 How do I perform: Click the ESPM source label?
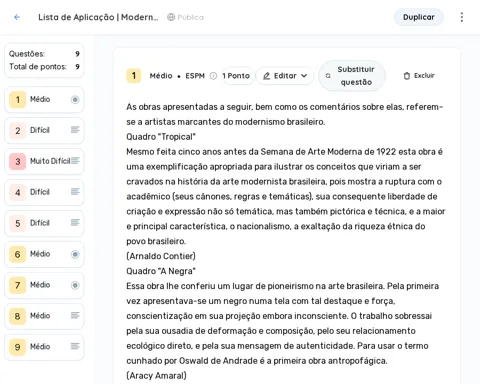coord(195,76)
